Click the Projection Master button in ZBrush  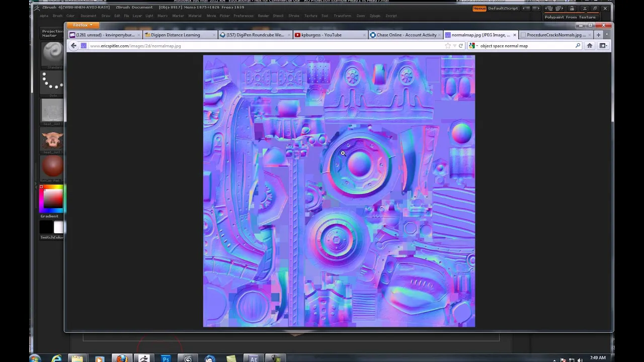[52, 33]
